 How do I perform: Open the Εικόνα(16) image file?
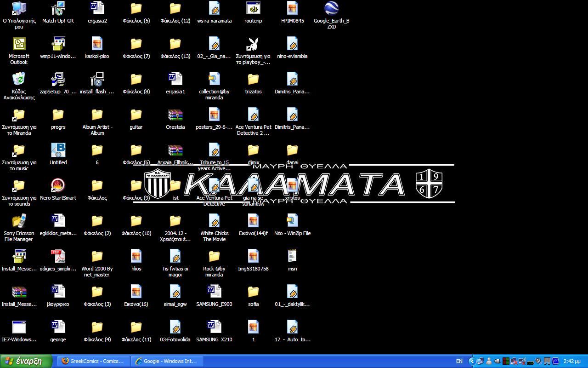pos(136,292)
